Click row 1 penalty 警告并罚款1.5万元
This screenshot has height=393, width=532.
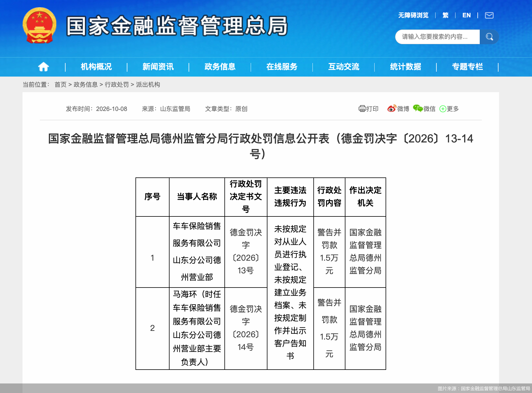pyautogui.click(x=329, y=252)
